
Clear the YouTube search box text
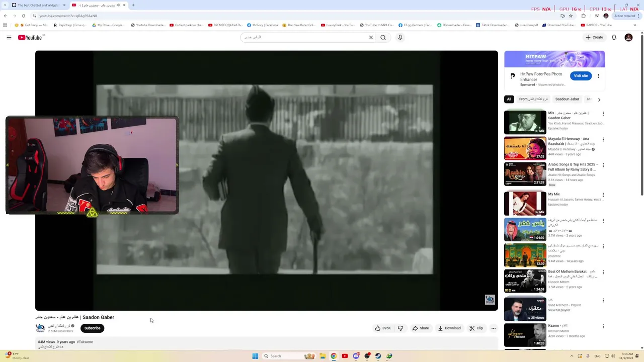[x=371, y=37]
